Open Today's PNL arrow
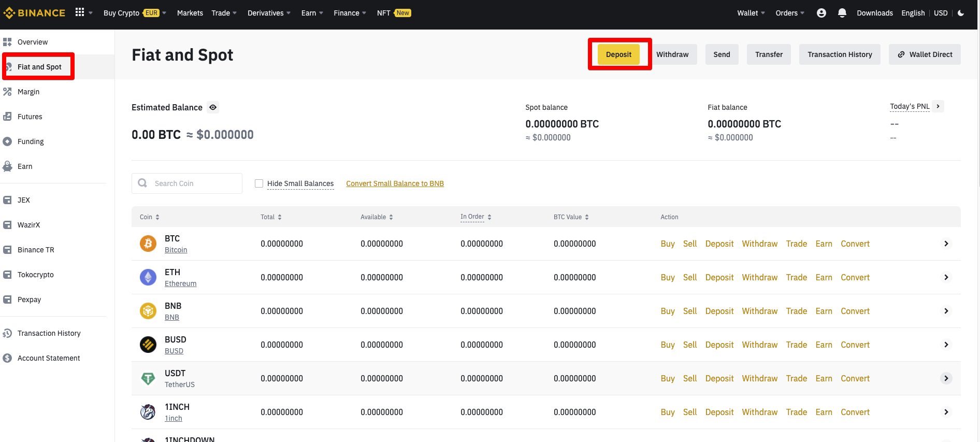The width and height of the screenshot is (980, 442). point(938,106)
